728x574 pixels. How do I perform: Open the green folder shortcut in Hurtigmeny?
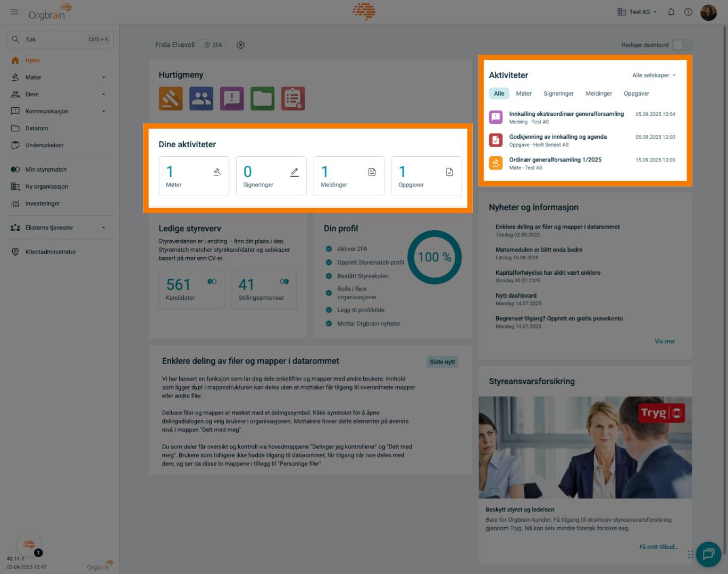263,99
